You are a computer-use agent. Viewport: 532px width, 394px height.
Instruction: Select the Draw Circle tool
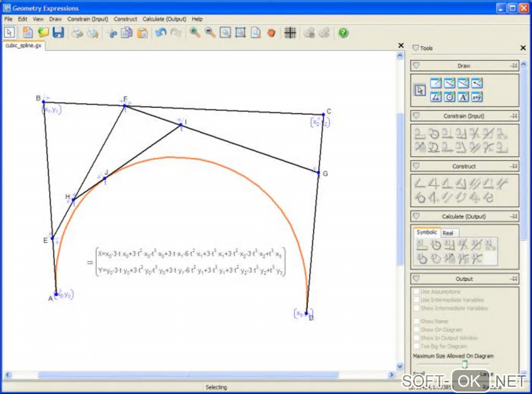tap(450, 97)
